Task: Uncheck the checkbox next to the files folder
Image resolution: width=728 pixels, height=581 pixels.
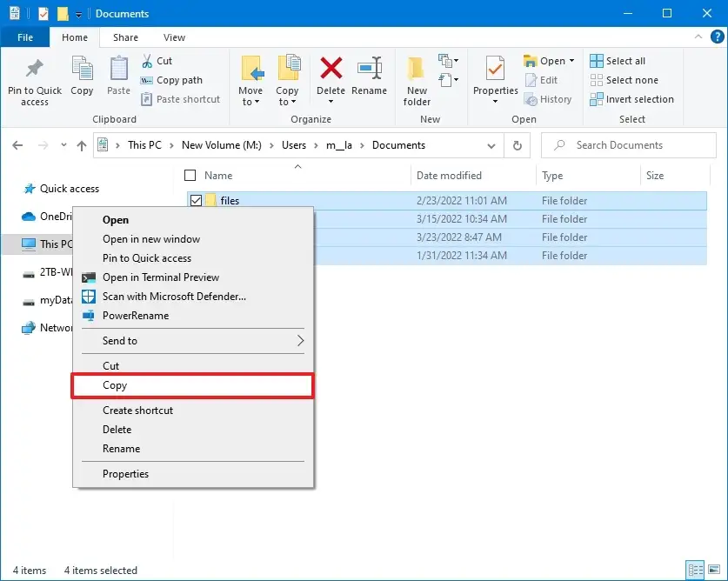Action: pos(196,200)
